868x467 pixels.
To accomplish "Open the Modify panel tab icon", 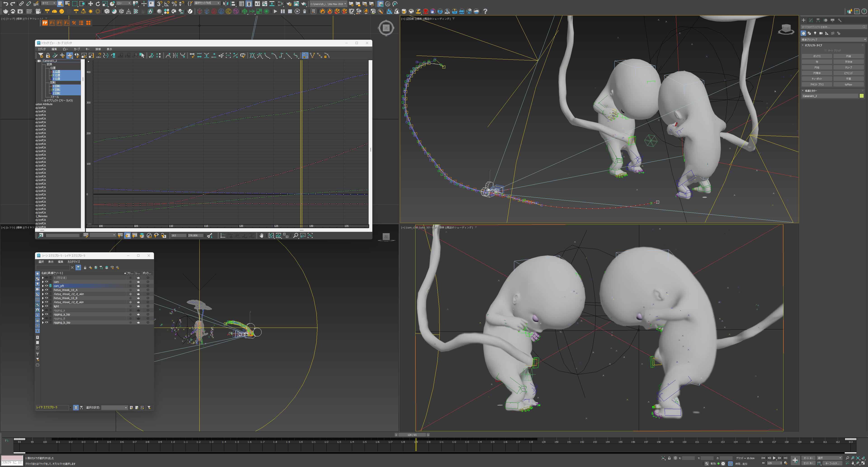I will click(x=811, y=20).
